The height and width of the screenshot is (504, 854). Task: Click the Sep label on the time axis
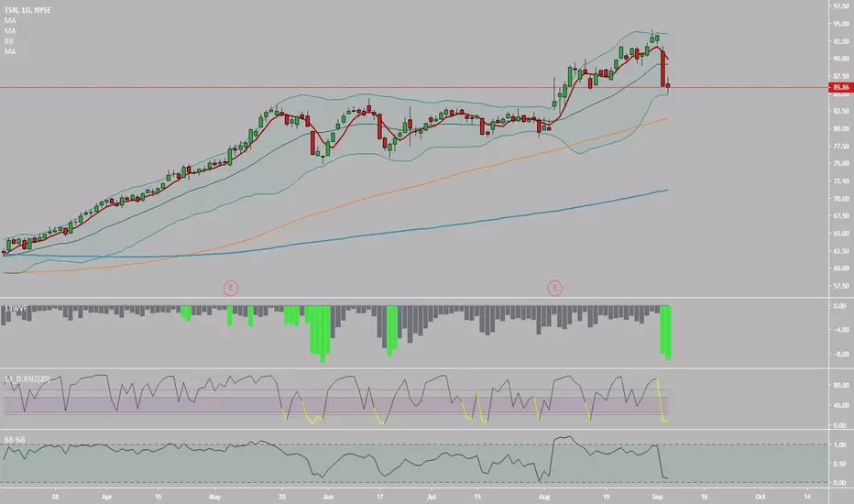click(657, 497)
